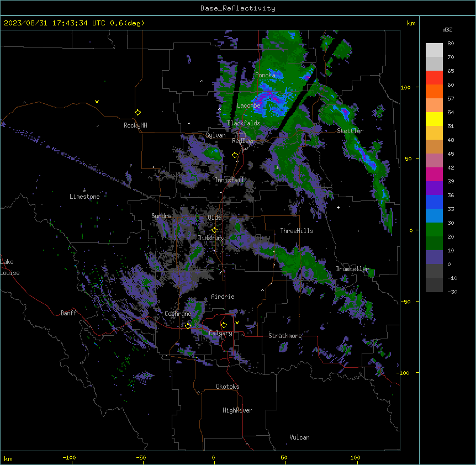Select the Ponoka city label

(265, 75)
